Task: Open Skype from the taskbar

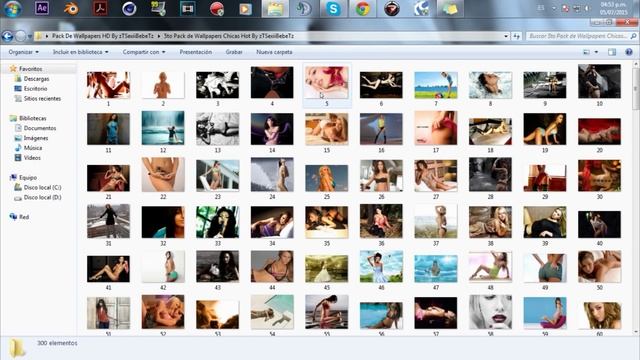Action: tap(333, 9)
